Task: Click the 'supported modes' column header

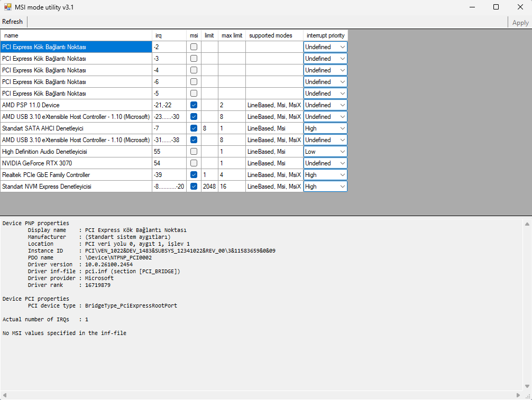Action: coord(274,35)
